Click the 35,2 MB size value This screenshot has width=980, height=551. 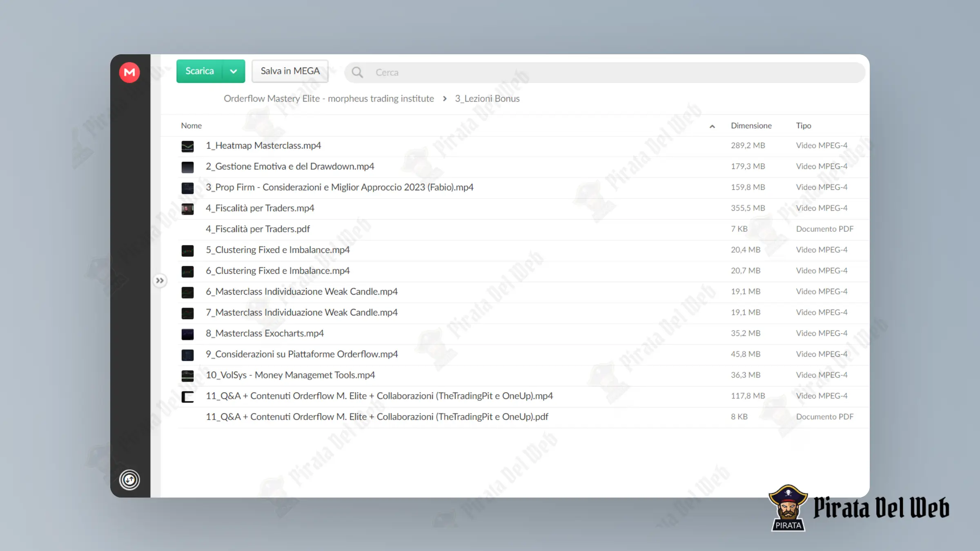746,333
